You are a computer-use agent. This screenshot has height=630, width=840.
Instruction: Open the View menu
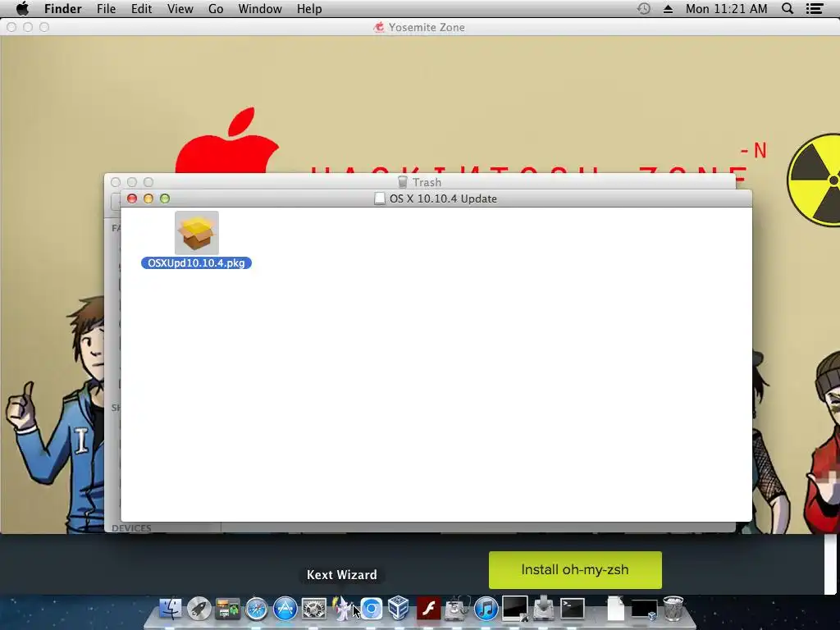click(x=180, y=8)
